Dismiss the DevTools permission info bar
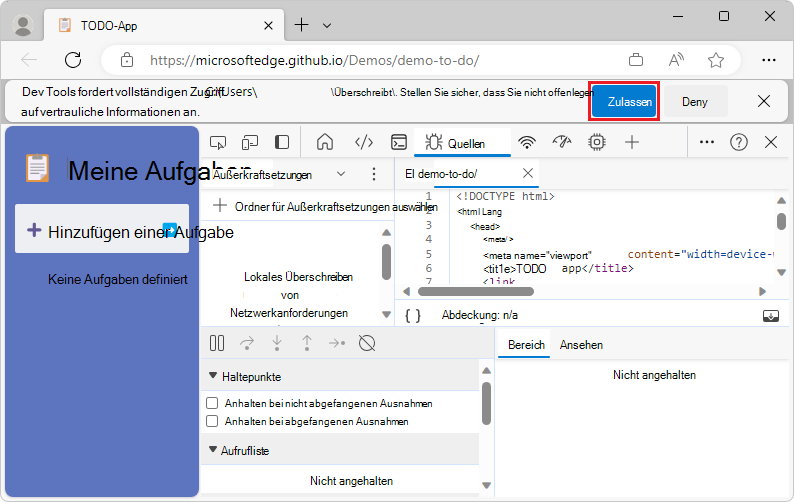 (x=764, y=101)
